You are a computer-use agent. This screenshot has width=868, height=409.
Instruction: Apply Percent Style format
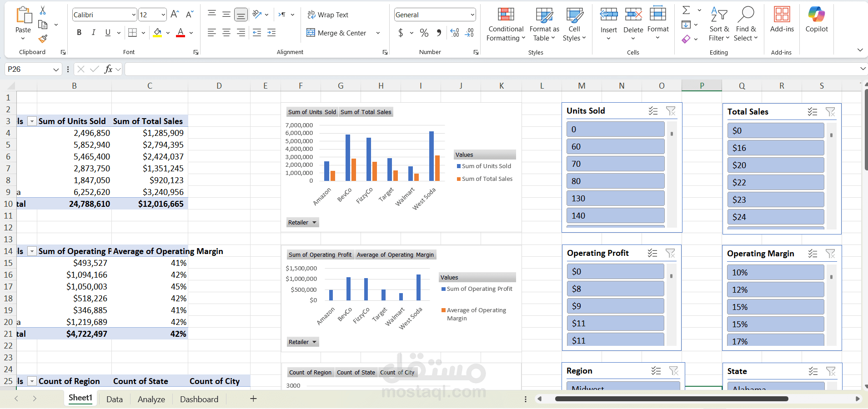click(424, 33)
